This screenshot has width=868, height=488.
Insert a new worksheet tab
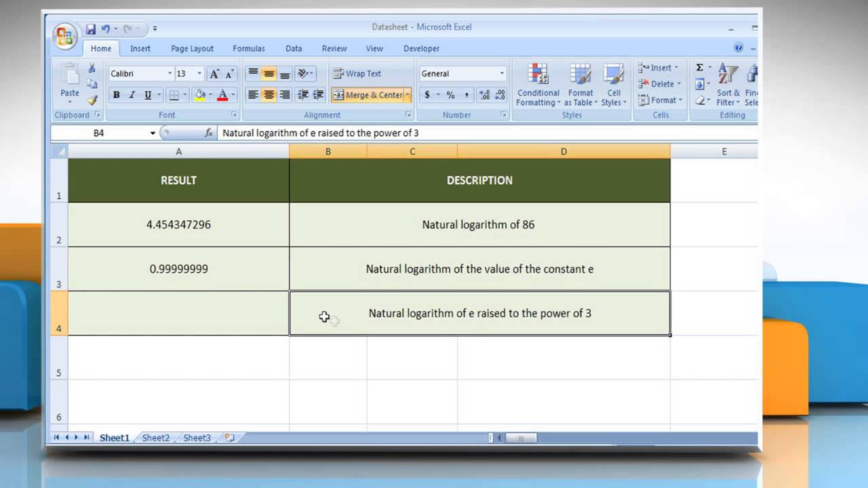[229, 438]
